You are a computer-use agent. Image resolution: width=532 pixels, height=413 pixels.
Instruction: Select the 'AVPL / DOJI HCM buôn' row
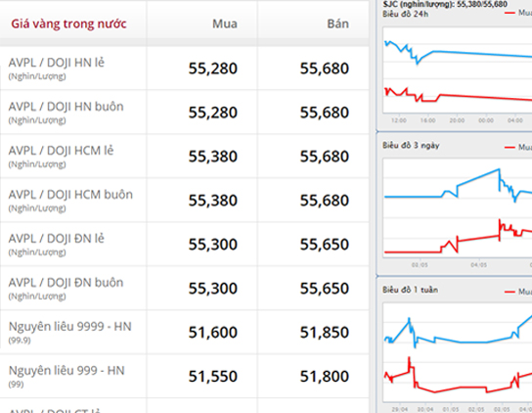tap(184, 200)
